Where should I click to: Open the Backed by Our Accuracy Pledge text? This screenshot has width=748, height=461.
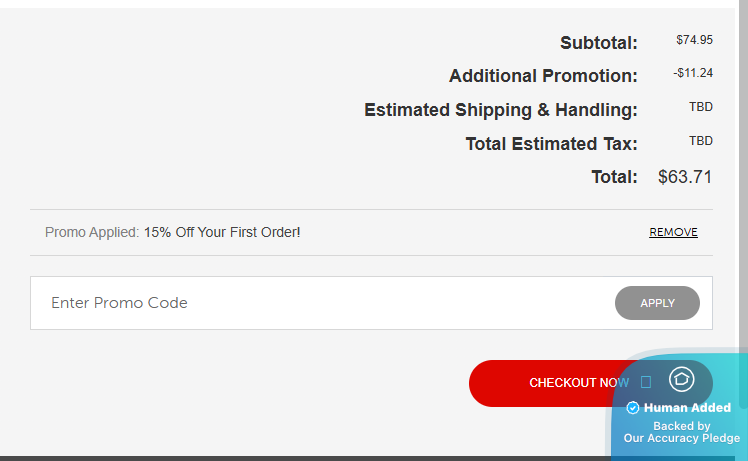pos(682,432)
